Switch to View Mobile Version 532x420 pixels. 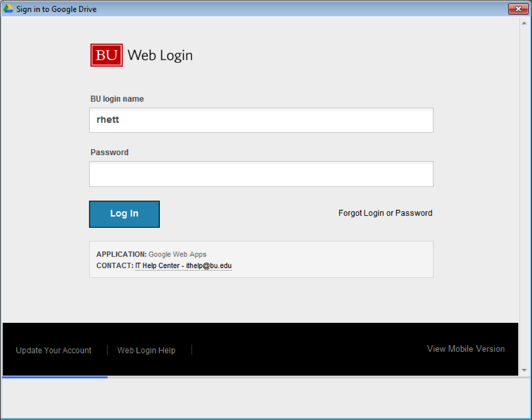[x=465, y=348]
